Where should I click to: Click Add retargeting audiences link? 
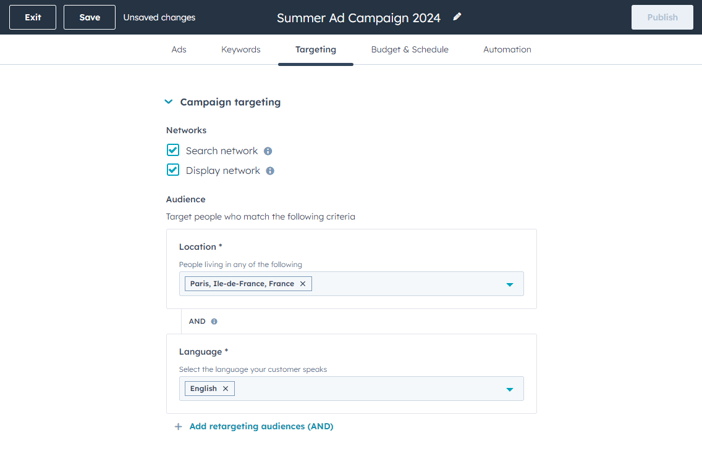[x=261, y=427]
